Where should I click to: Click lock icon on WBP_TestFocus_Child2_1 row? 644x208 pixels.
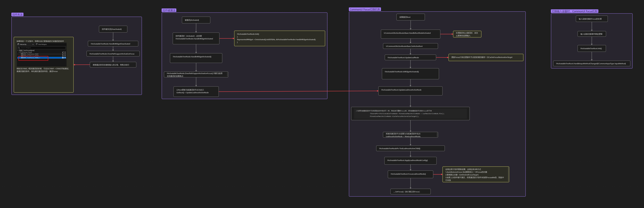click(63, 58)
